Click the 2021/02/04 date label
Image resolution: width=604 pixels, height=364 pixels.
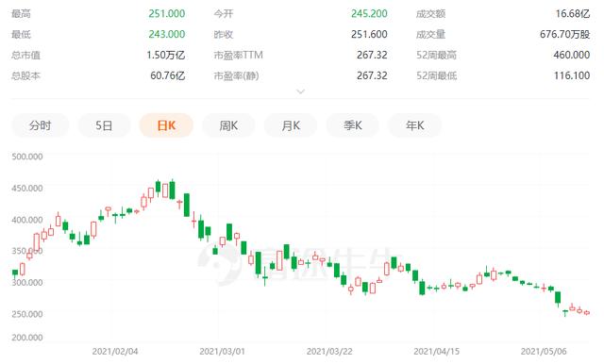click(115, 352)
